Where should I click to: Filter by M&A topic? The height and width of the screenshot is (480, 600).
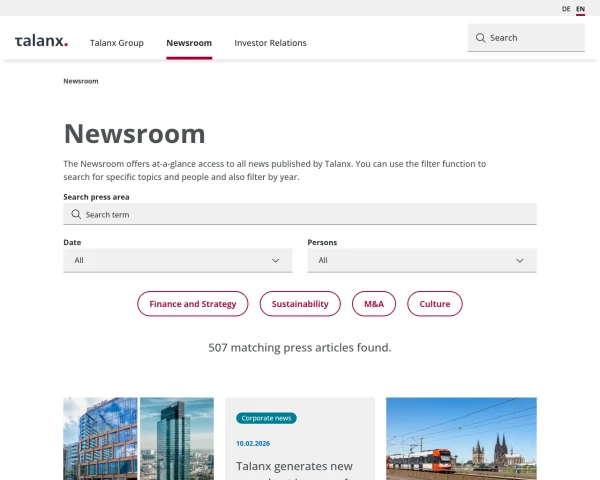374,304
